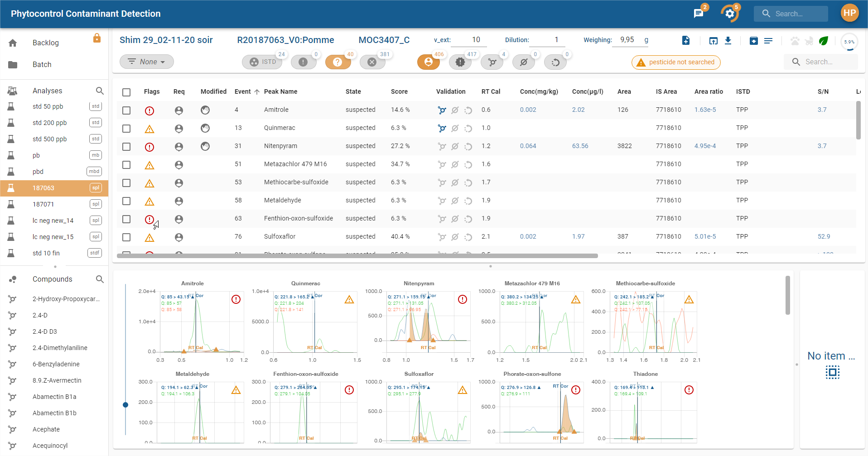Open the HP user avatar menu
The width and height of the screenshot is (868, 456).
(849, 13)
